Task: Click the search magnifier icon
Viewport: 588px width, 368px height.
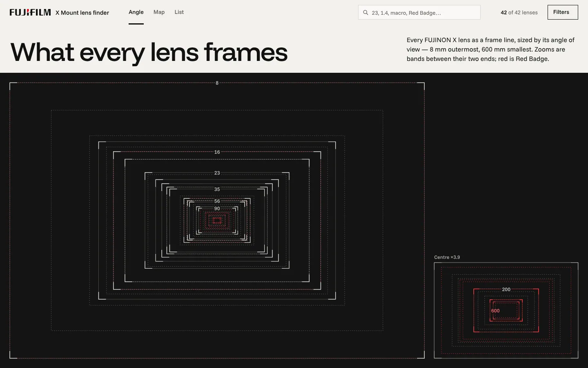Action: (365, 13)
